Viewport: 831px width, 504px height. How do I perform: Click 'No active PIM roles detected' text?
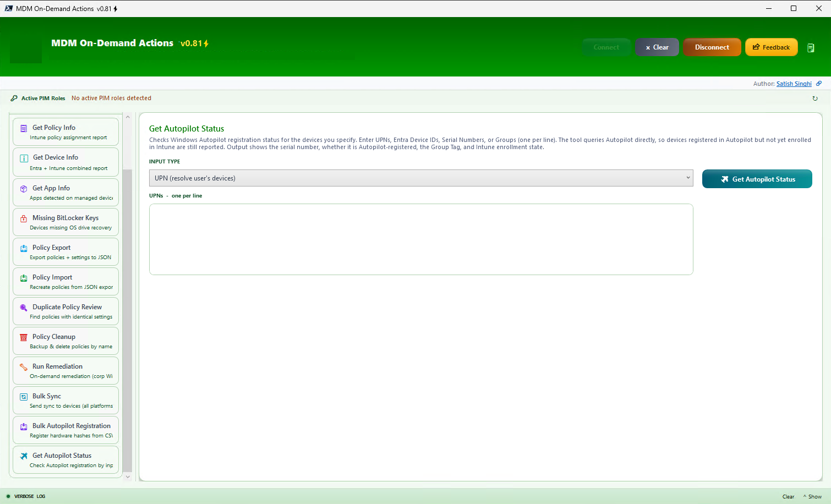click(111, 98)
